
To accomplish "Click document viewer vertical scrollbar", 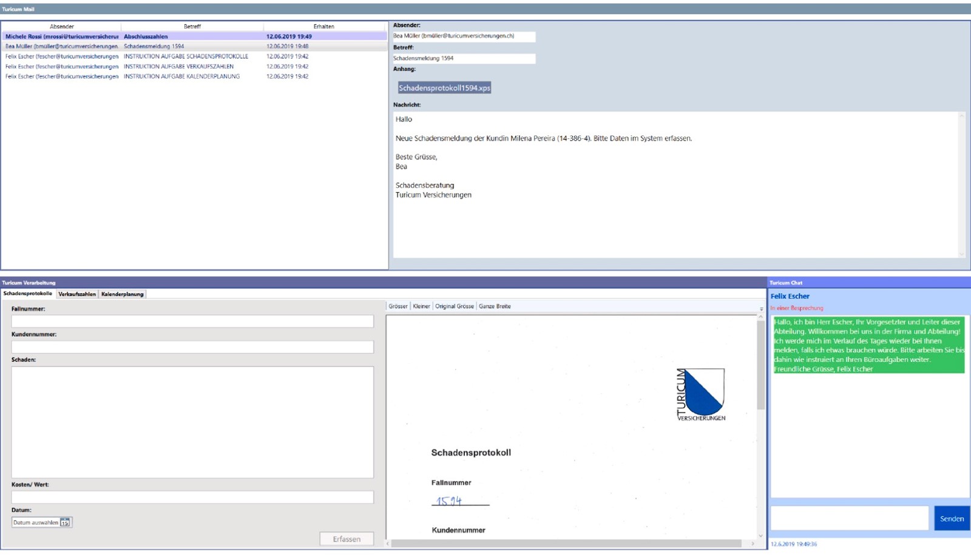I will 761,365.
